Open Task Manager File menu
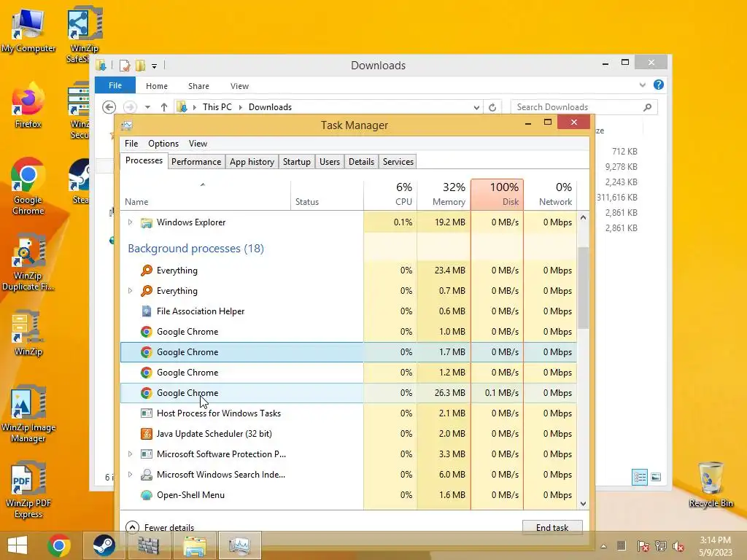747x560 pixels. coord(131,144)
